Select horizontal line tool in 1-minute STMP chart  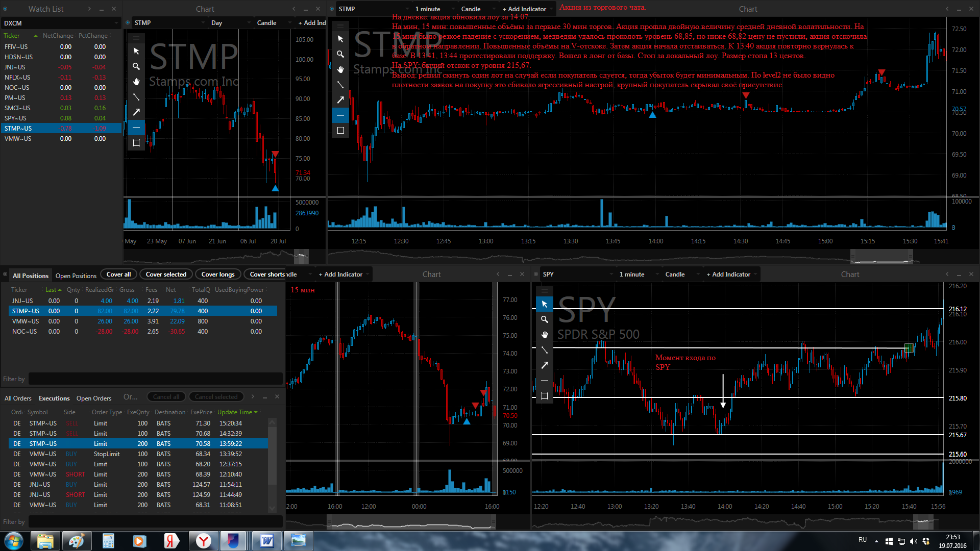click(340, 115)
